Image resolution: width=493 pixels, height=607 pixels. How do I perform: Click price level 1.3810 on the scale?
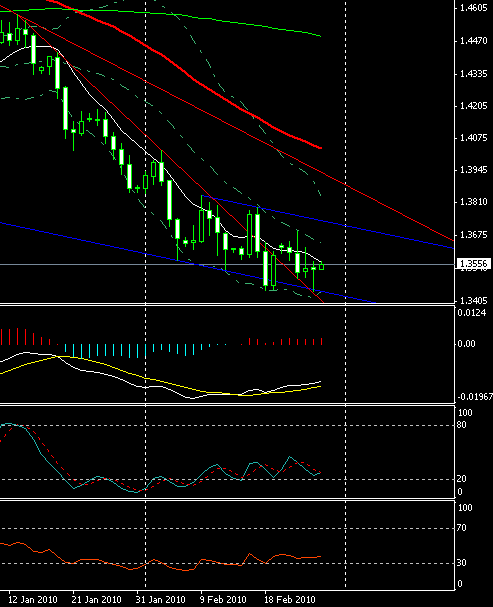[x=473, y=202]
